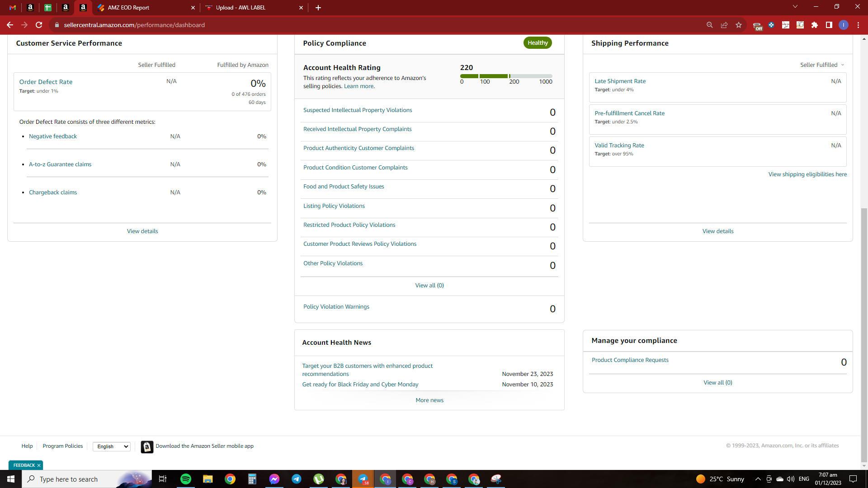View details for Customer Service Performance
This screenshot has height=488, width=868.
click(x=142, y=231)
